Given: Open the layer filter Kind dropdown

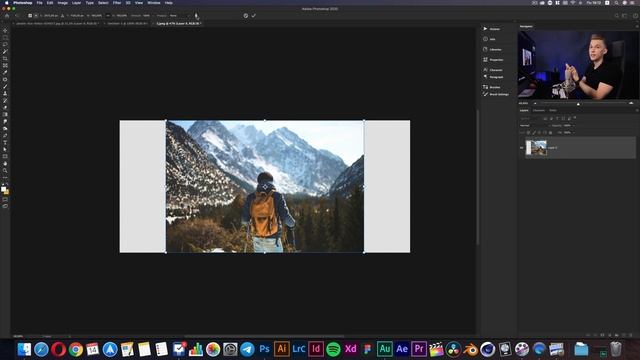Looking at the screenshot, I should tap(530, 118).
